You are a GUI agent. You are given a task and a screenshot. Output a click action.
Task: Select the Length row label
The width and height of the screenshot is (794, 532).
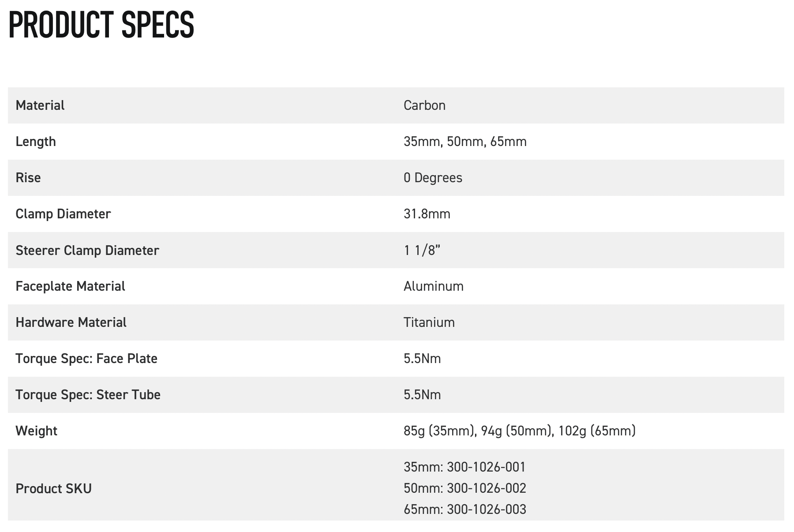tap(36, 142)
